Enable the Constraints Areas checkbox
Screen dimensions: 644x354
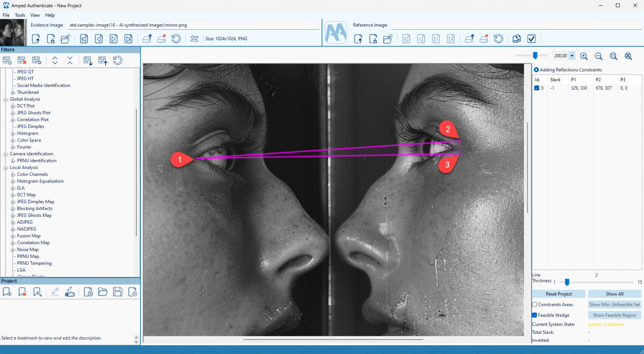[x=534, y=305]
